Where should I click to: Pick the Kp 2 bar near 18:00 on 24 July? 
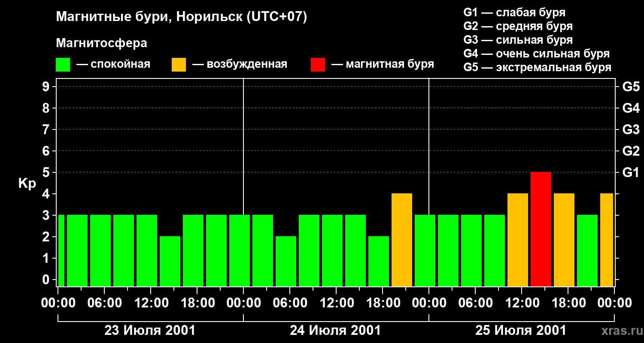[x=379, y=261]
